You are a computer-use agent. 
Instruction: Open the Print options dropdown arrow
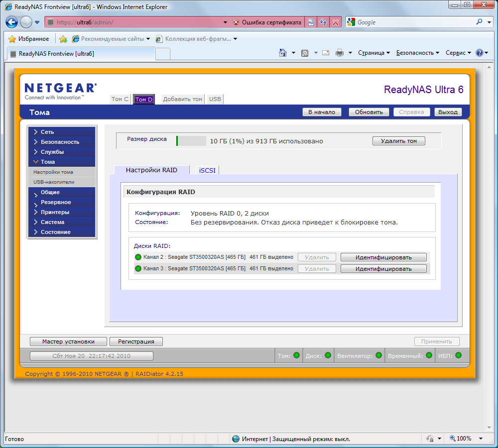tap(350, 53)
